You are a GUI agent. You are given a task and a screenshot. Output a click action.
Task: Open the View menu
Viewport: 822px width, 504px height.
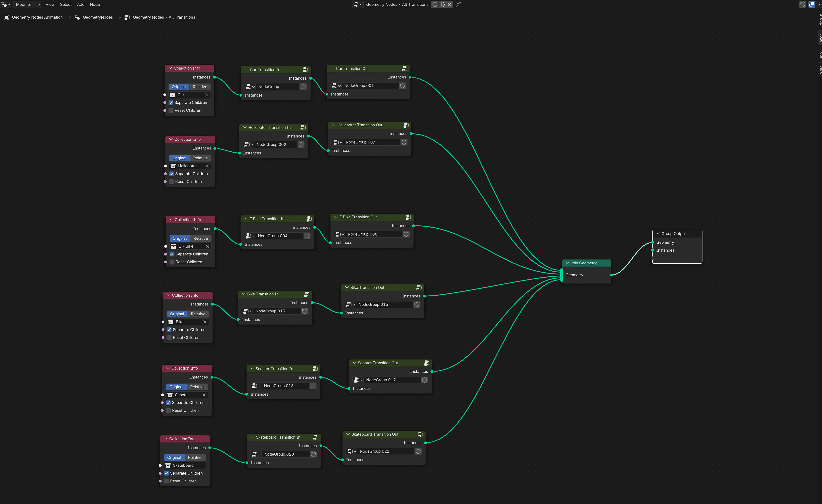pyautogui.click(x=50, y=4)
